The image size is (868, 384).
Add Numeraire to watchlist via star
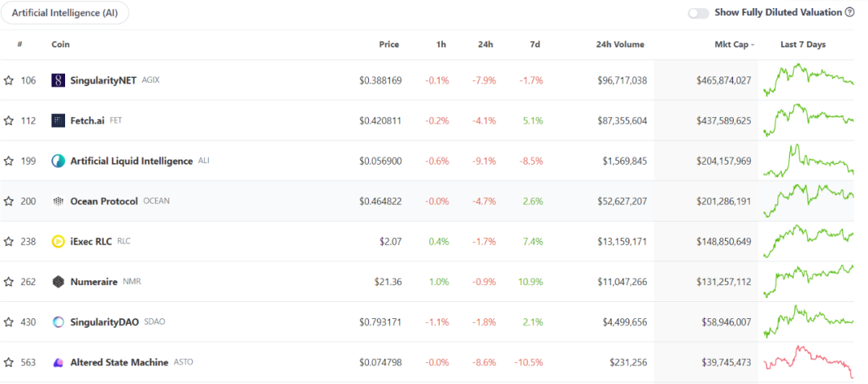click(9, 281)
